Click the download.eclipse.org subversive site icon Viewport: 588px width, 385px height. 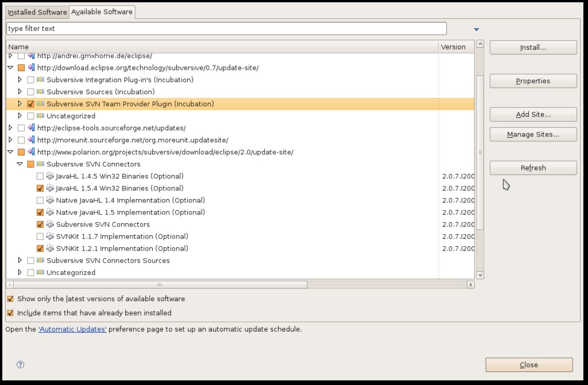click(31, 68)
